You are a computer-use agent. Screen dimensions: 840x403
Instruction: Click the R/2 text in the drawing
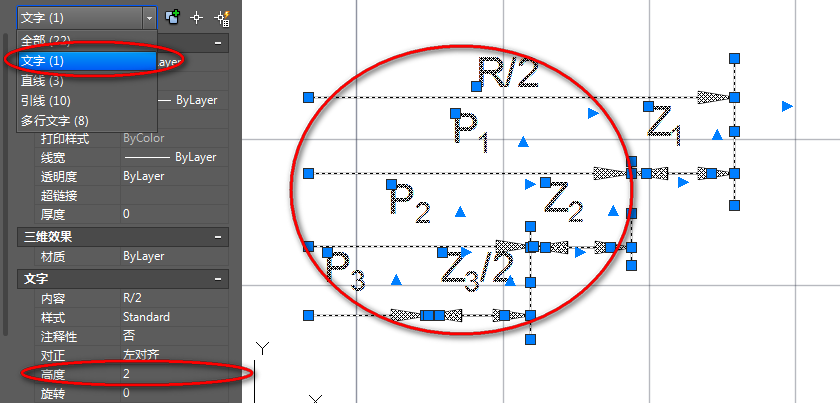[509, 73]
